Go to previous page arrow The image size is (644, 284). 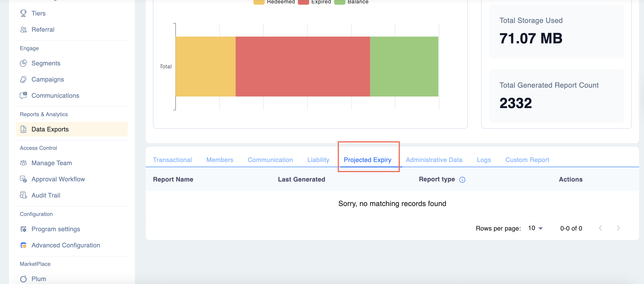600,228
